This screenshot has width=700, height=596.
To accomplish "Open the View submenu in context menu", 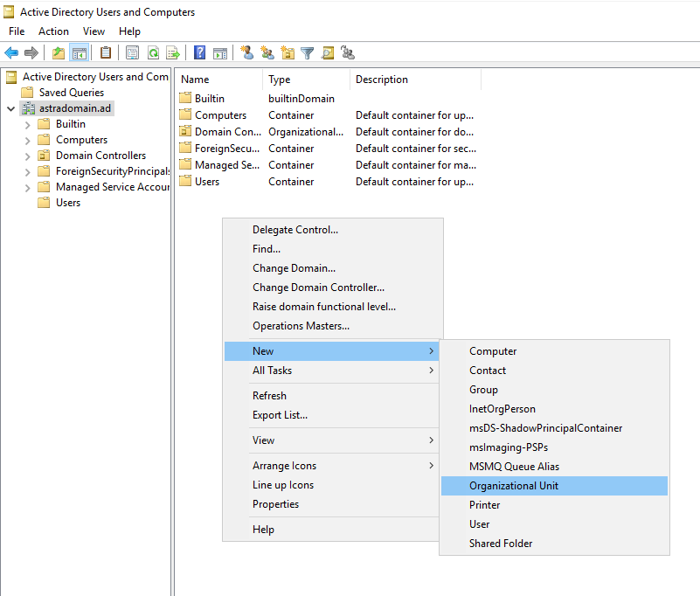I will coord(331,440).
